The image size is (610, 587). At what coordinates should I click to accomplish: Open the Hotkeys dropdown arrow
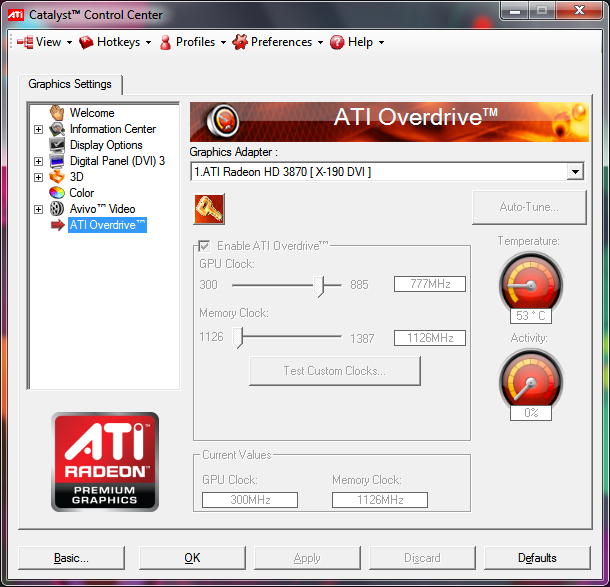coord(148,42)
